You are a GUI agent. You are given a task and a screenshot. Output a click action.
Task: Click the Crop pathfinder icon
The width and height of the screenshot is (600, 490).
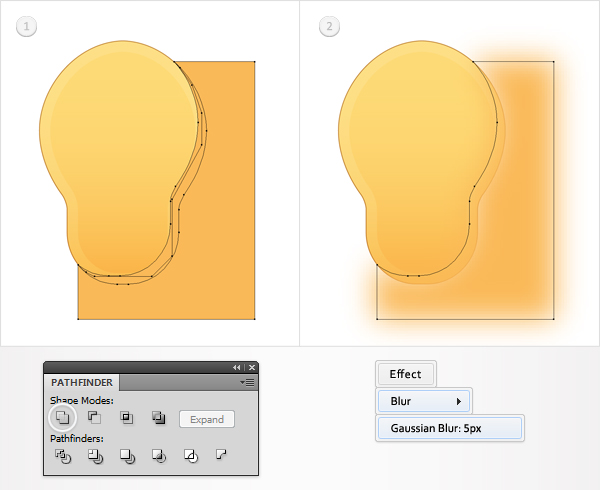159,456
